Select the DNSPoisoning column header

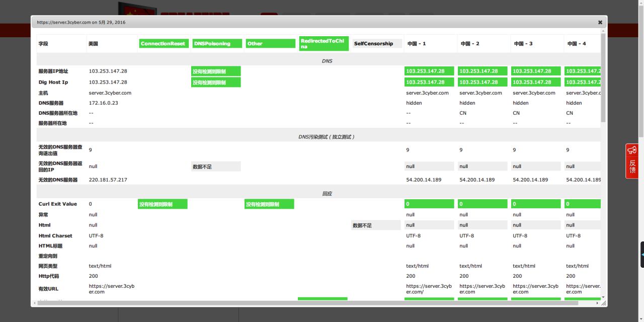tap(217, 44)
